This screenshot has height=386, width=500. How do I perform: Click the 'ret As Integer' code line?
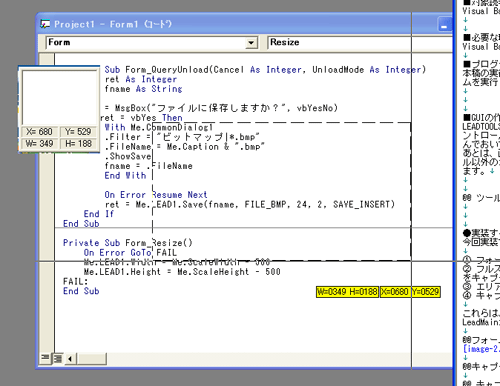click(141, 79)
